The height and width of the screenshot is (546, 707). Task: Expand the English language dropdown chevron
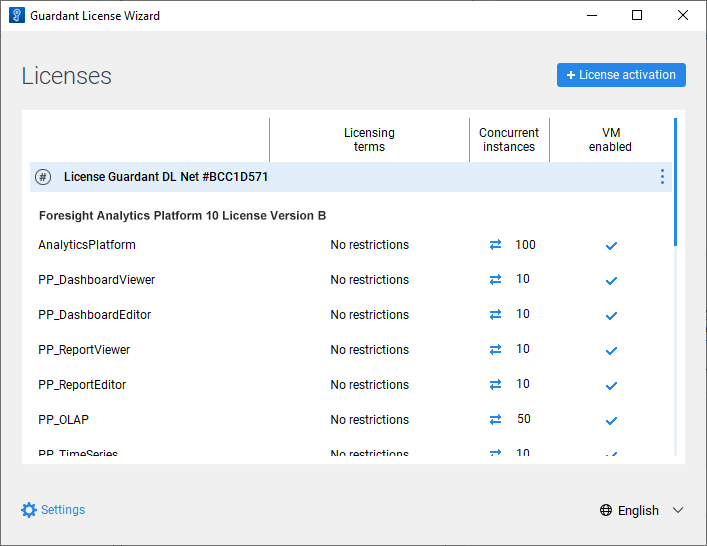(678, 510)
